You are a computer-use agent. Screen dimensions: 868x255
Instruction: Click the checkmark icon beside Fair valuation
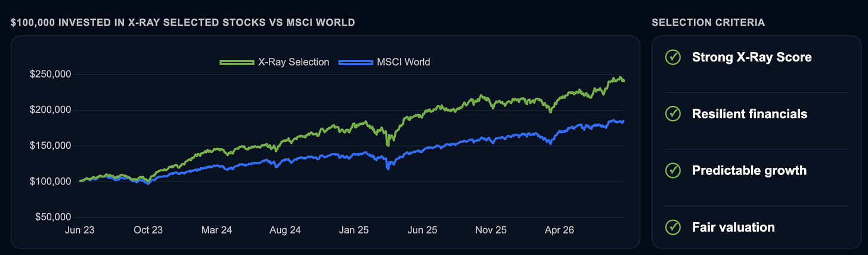672,227
